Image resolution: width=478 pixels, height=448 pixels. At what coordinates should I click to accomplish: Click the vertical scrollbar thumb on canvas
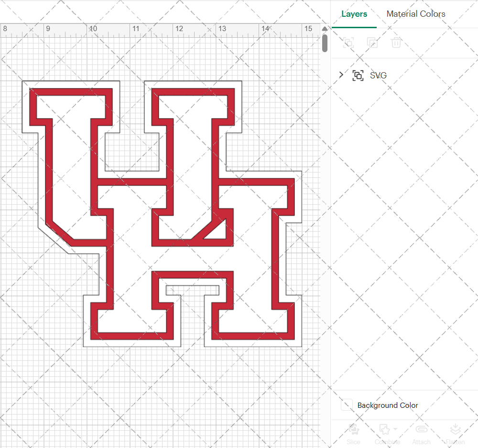click(x=325, y=43)
